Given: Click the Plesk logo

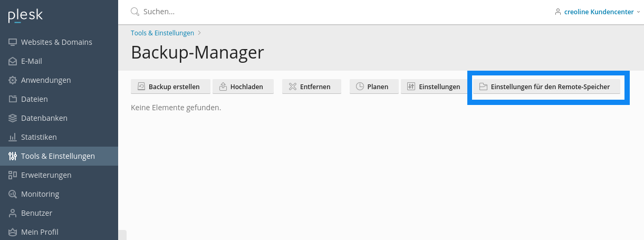Looking at the screenshot, I should coord(25,16).
